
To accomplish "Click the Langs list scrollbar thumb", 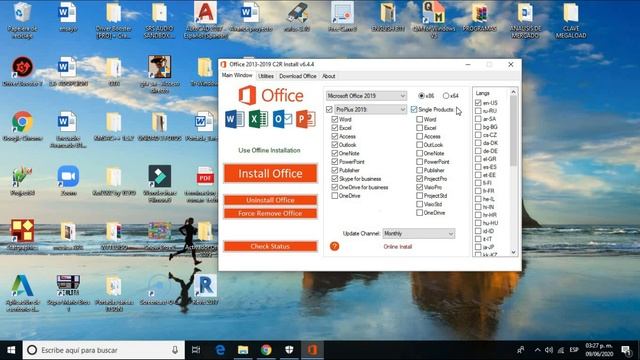I will (513, 131).
